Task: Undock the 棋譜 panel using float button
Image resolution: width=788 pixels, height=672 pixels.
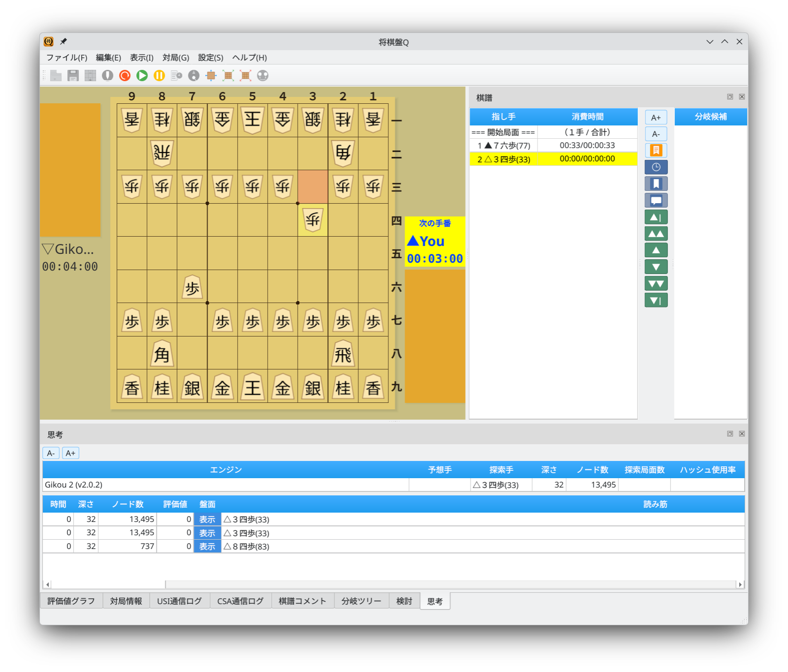Action: 730,97
